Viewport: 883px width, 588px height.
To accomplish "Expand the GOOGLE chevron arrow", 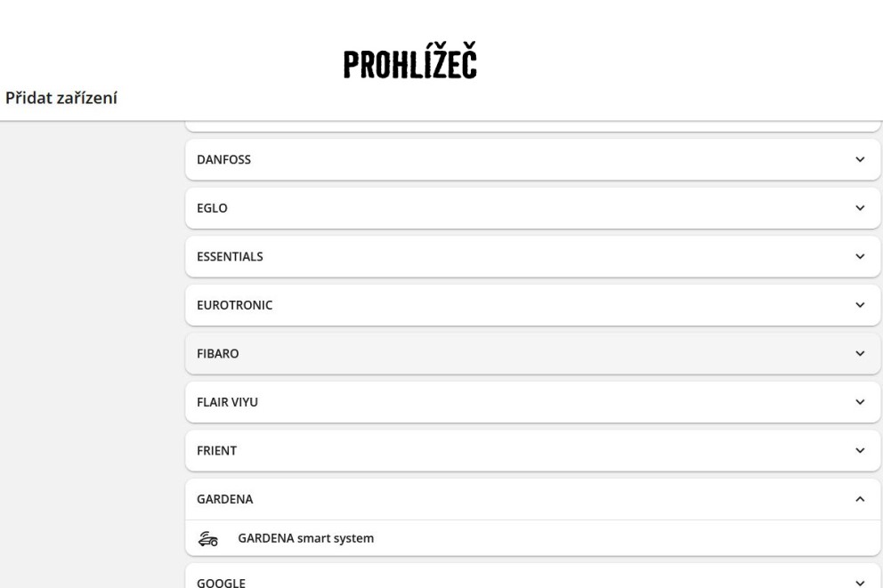I will 860,583.
